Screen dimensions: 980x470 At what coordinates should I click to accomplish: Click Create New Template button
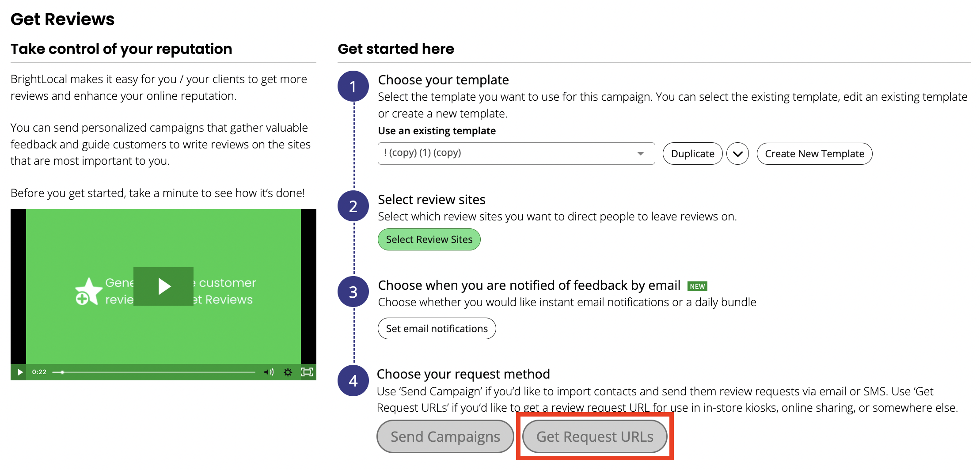[814, 154]
